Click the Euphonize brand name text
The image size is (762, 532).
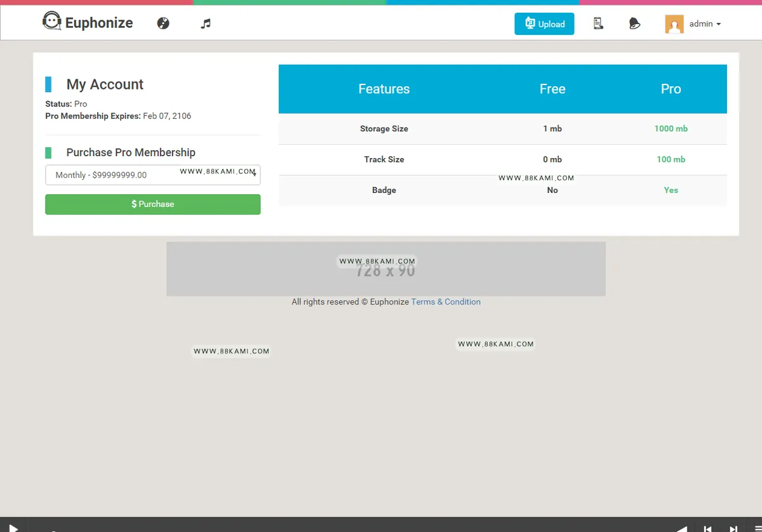[99, 23]
